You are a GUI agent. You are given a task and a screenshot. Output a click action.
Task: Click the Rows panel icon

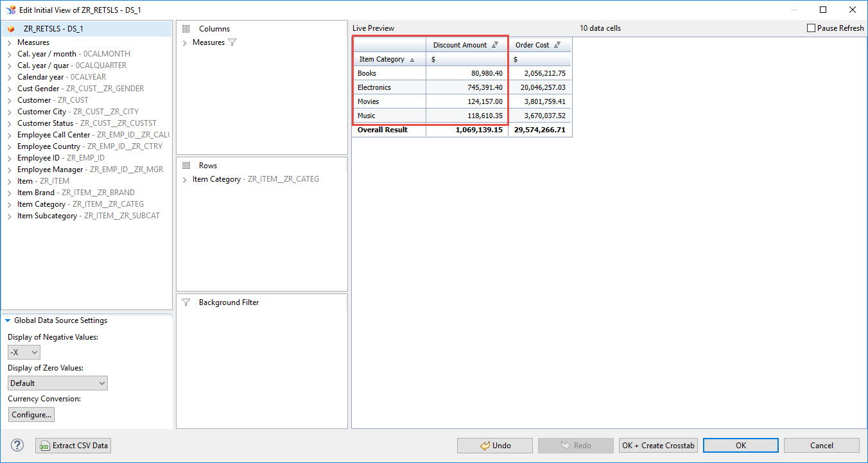pos(186,166)
